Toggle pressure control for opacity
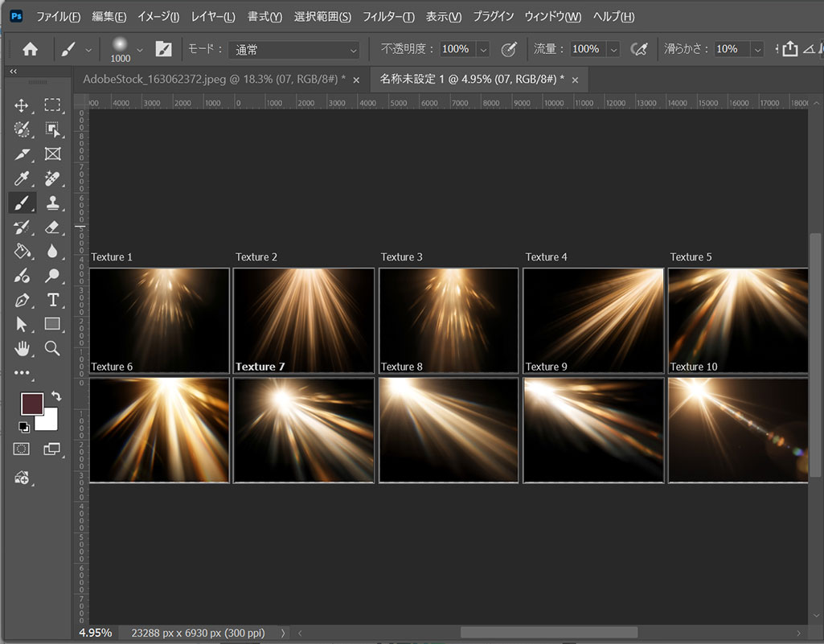Image resolution: width=824 pixels, height=644 pixels. click(508, 49)
